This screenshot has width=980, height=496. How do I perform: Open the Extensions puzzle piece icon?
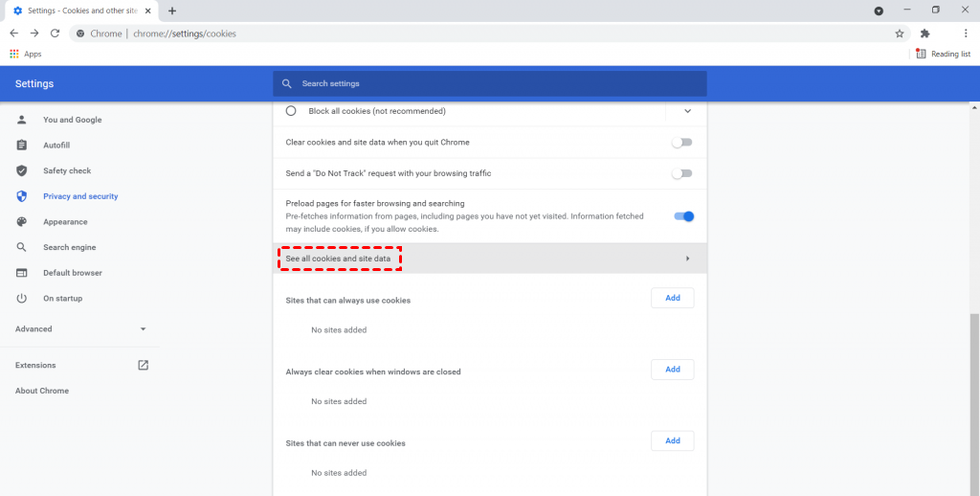[x=924, y=34]
